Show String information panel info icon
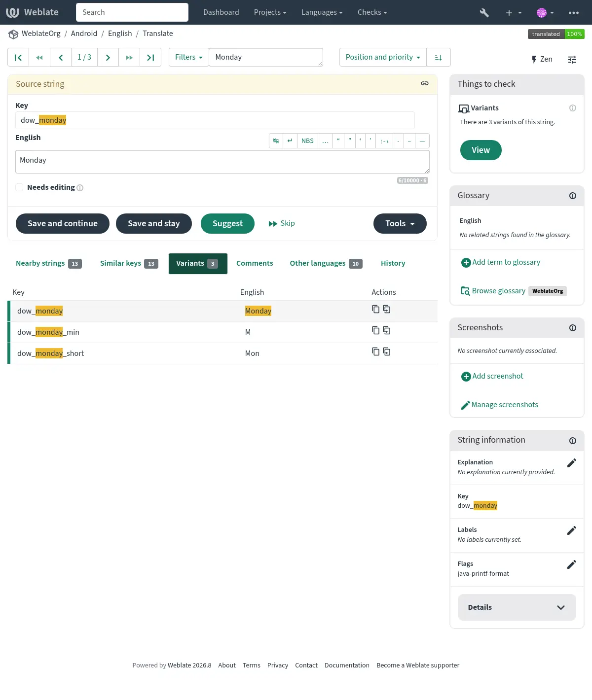 [x=573, y=441]
